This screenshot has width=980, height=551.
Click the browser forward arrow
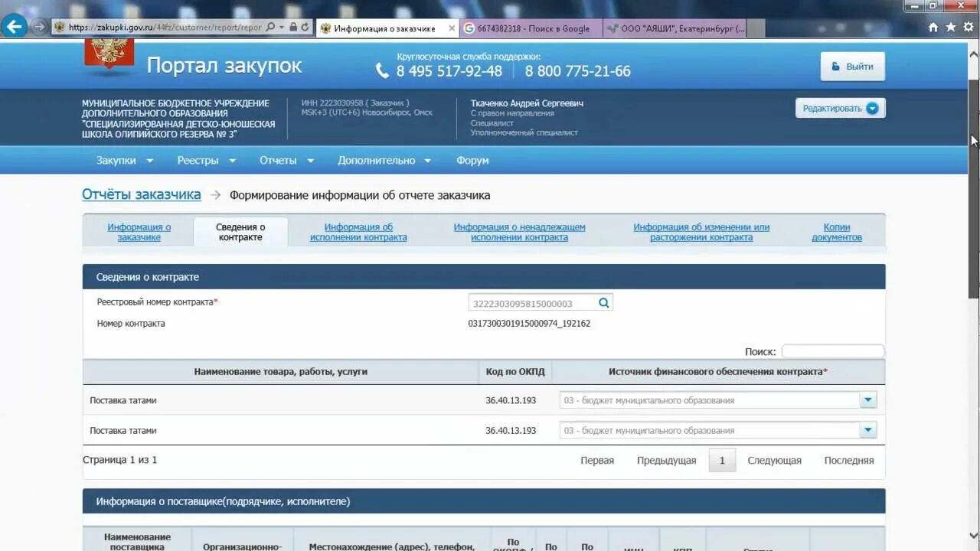(x=39, y=28)
